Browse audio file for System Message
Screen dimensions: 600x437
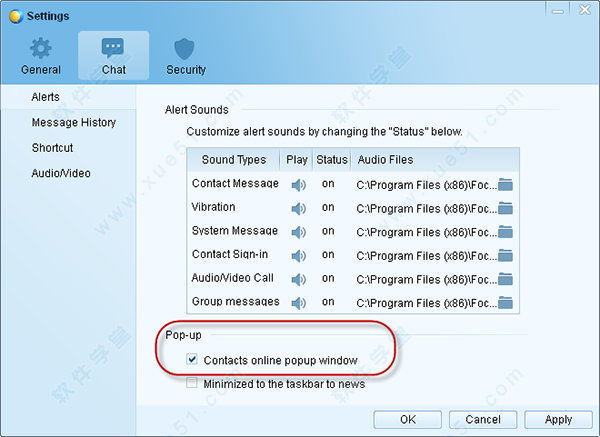(505, 232)
